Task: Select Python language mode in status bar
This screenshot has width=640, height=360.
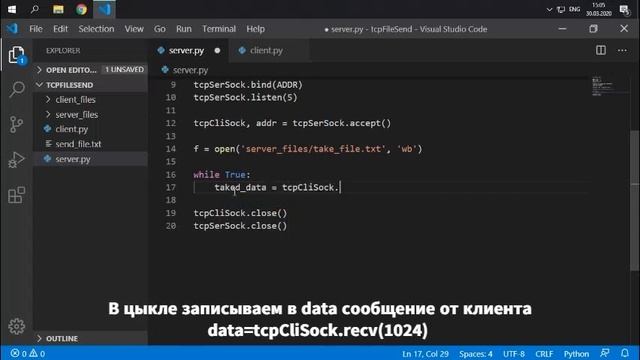Action: point(576,353)
